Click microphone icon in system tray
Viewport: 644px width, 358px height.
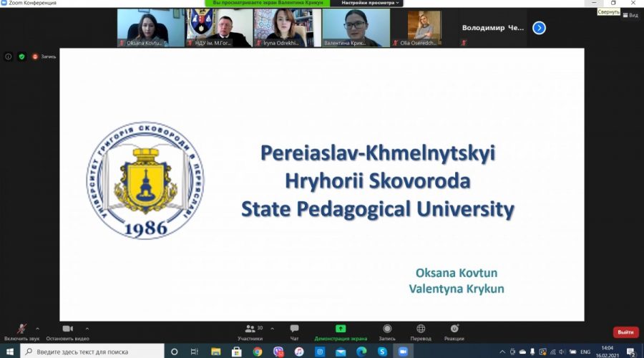coord(532,352)
